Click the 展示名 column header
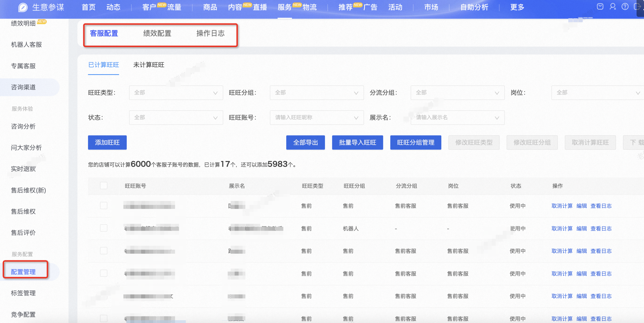Image resolution: width=644 pixels, height=323 pixels. pyautogui.click(x=237, y=186)
